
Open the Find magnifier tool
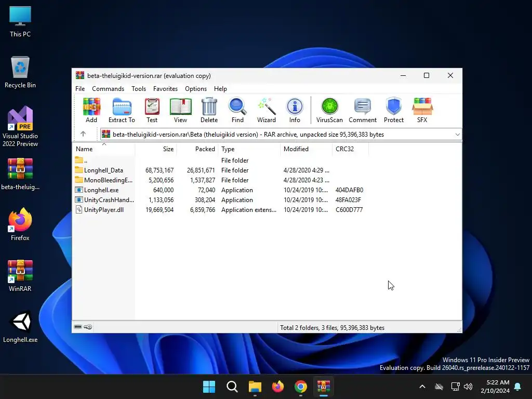pyautogui.click(x=237, y=110)
